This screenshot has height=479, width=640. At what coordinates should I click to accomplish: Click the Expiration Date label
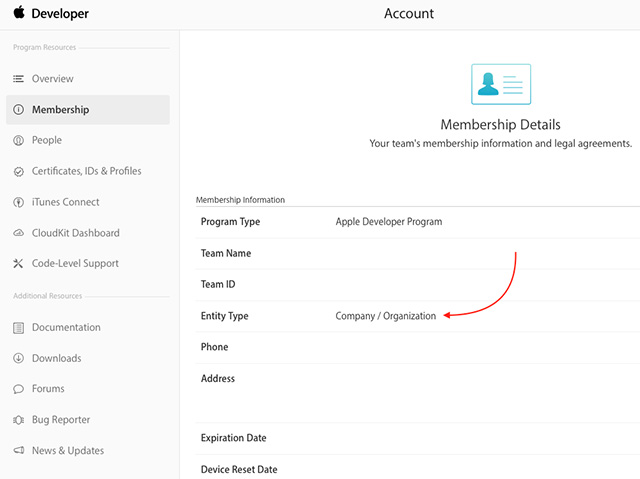pos(233,438)
